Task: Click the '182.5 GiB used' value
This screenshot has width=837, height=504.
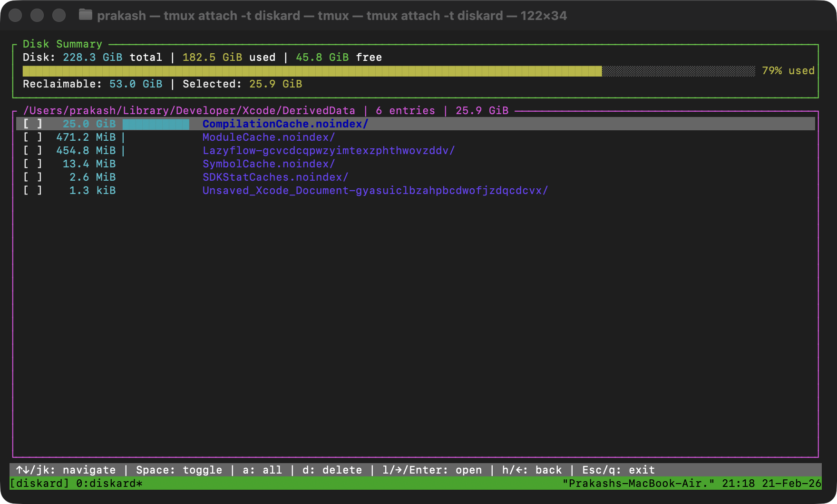Action: 229,57
